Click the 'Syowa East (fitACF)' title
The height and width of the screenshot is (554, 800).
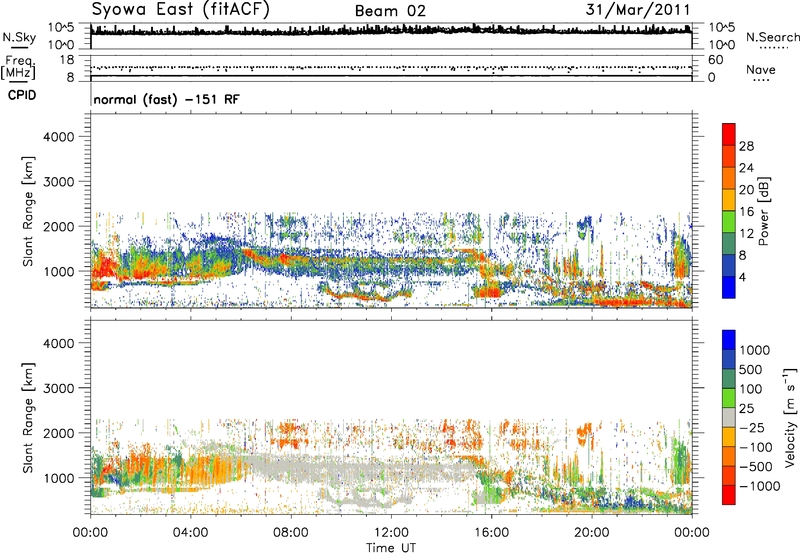[180, 9]
